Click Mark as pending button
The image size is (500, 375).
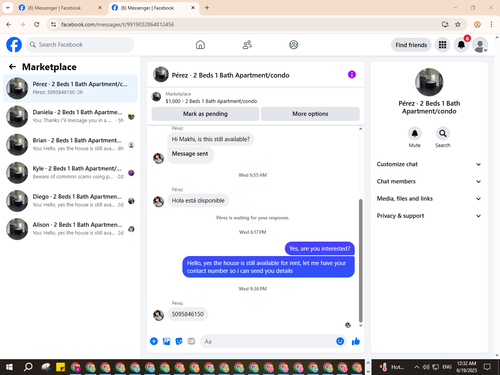[x=205, y=114]
